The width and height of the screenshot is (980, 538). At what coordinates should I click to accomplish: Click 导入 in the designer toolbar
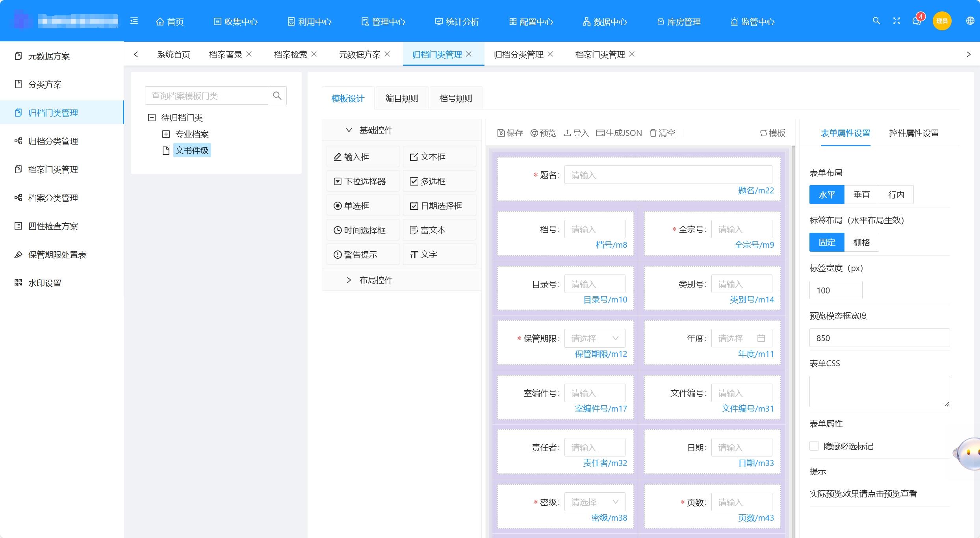(576, 133)
